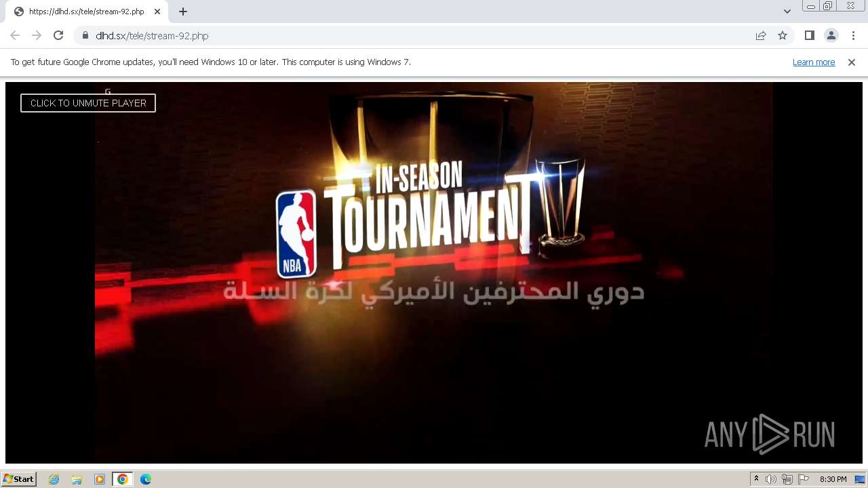The image size is (868, 488).
Task: Open Chrome side panel
Action: click(x=810, y=35)
